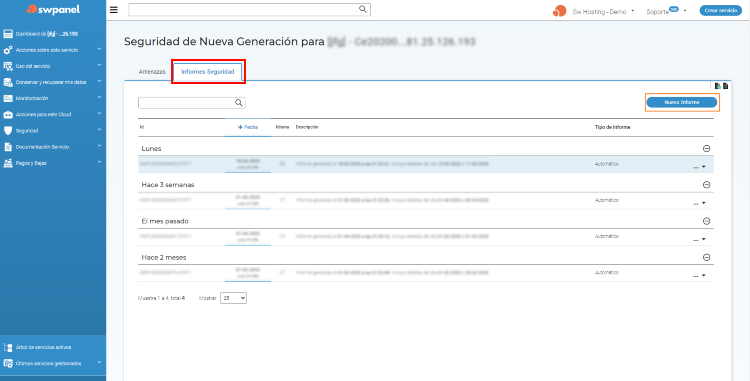This screenshot has width=750, height=381.
Task: Click the Lunes group heading
Action: pos(151,149)
